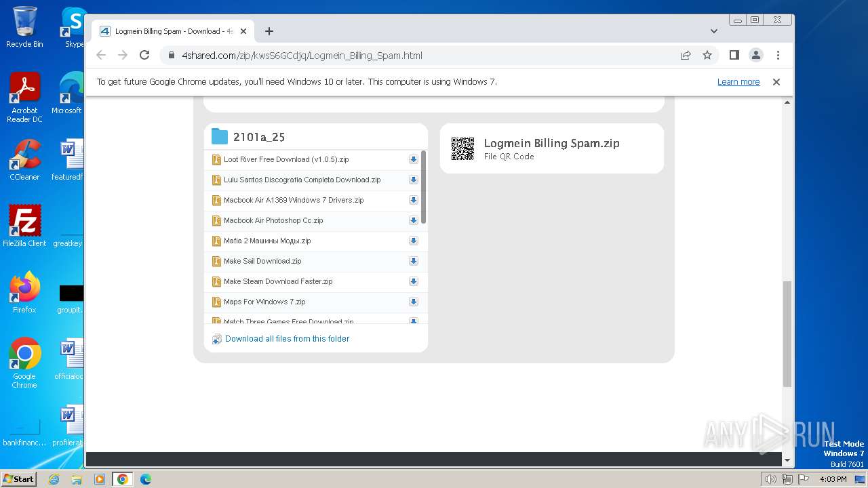Open the Acrobat Reader DC desktop shortcut
This screenshot has height=488, width=868.
point(24,98)
